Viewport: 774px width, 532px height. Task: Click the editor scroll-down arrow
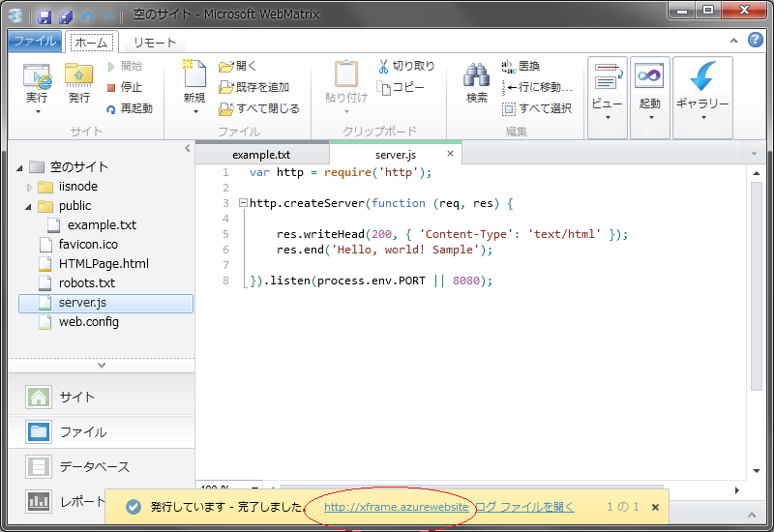[756, 471]
